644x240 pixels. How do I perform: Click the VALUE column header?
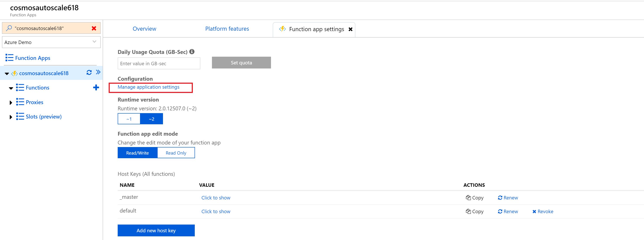(x=207, y=185)
